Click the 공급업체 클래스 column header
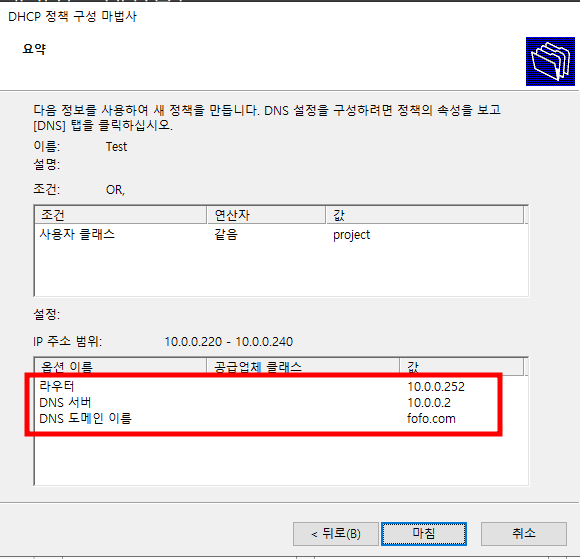580x559 pixels. pyautogui.click(x=303, y=367)
